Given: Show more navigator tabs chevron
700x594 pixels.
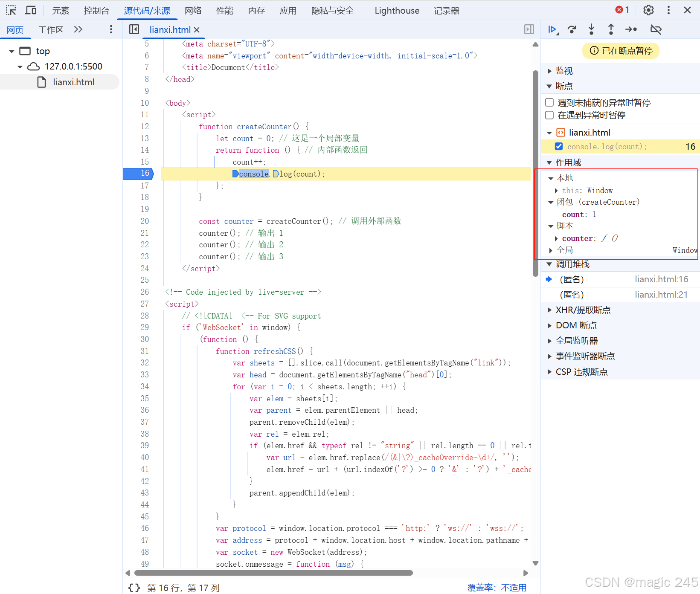Looking at the screenshot, I should [78, 29].
